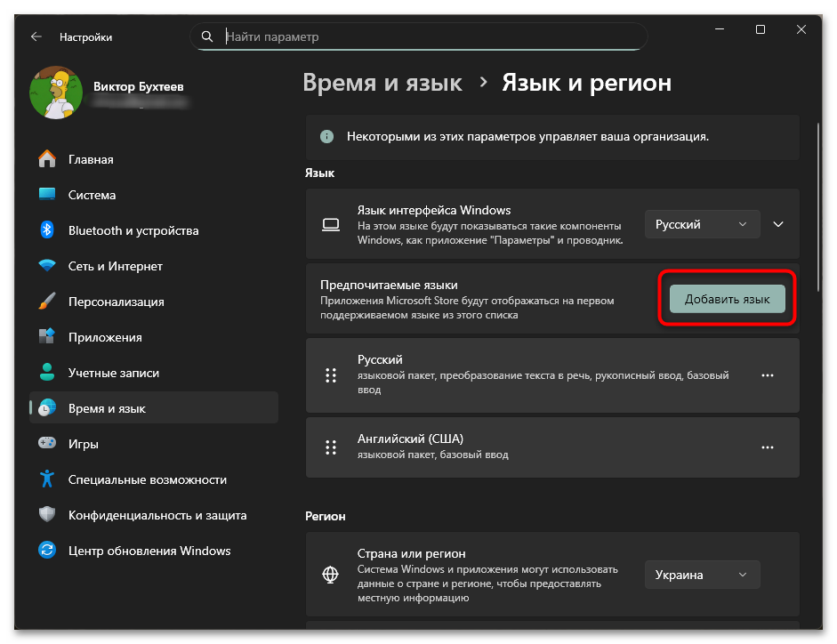Click the Bluetooth icon in sidebar

47,230
